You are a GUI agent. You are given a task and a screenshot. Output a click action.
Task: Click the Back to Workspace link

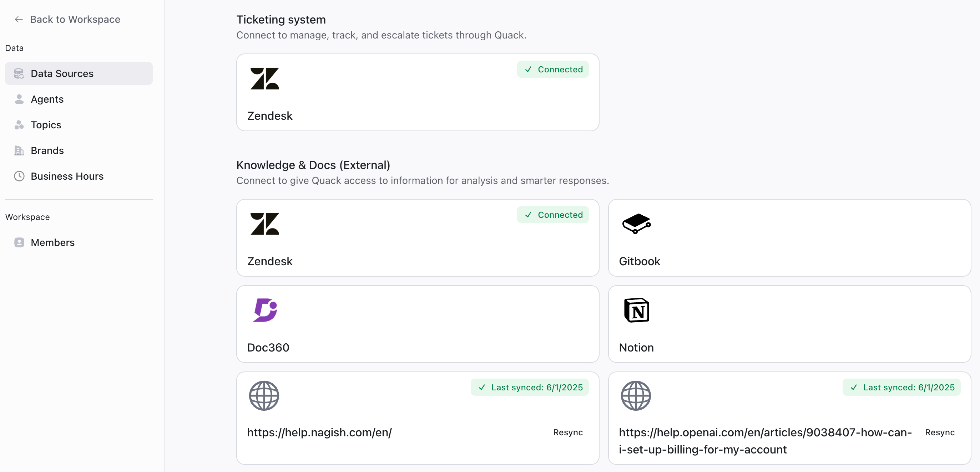[x=67, y=19]
